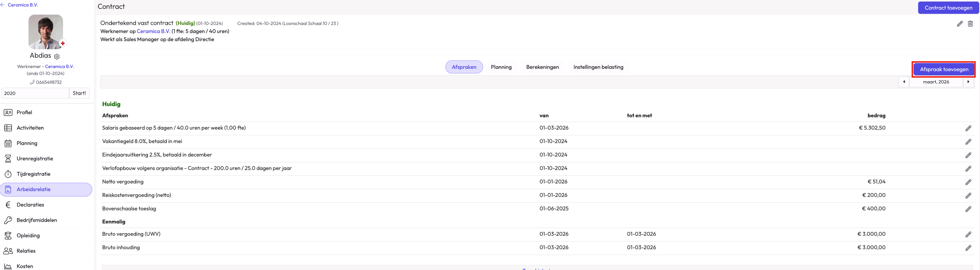
Task: Click red plus badge on profile photo
Action: click(63, 43)
